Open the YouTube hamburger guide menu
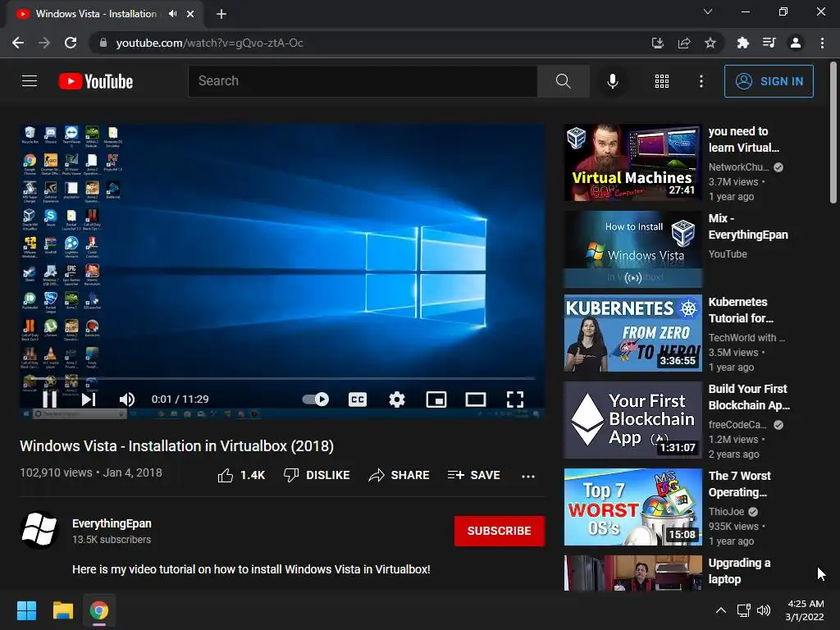The width and height of the screenshot is (840, 630). 30,81
